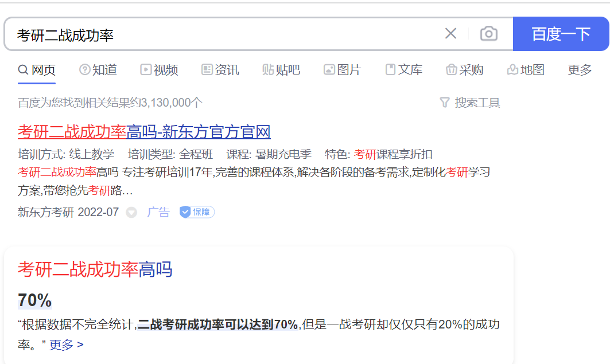Viewport: 610px width, 364px height.
Task: Click the 广告 label on the ad result
Action: pos(158,212)
